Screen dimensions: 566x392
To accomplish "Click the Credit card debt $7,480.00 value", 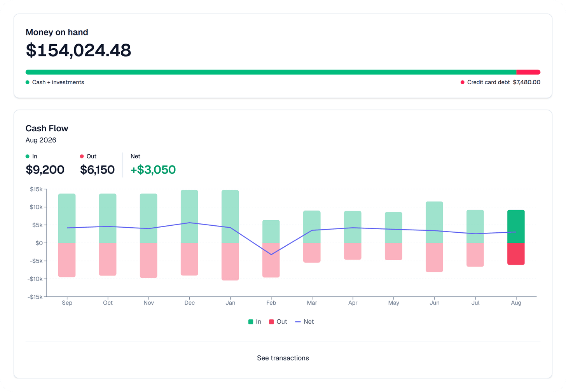I will [526, 82].
